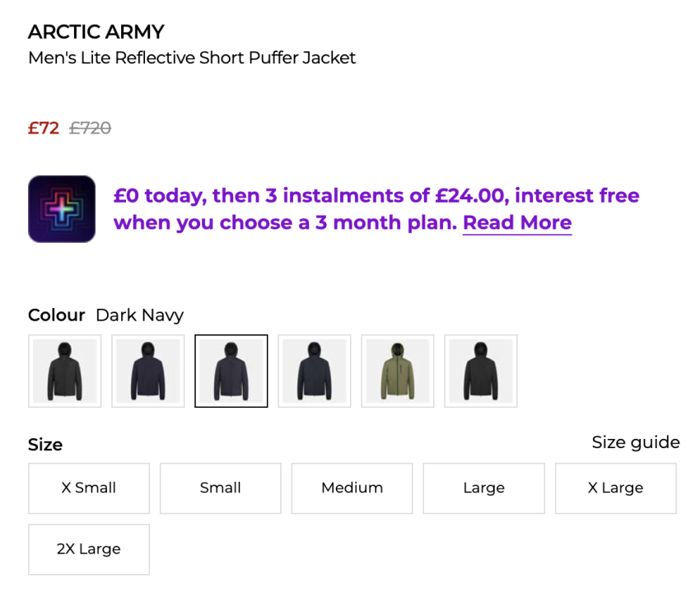This screenshot has height=593, width=700.
Task: Click the £72 sale price
Action: click(x=44, y=128)
